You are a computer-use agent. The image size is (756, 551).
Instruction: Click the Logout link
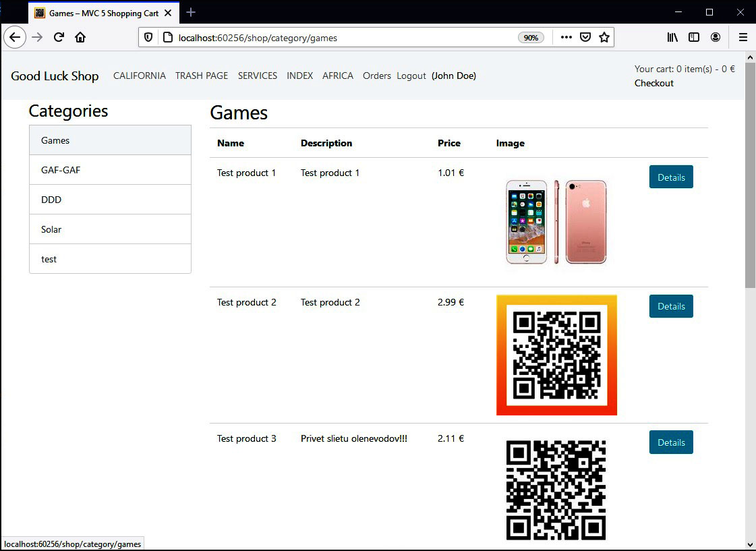(x=411, y=76)
